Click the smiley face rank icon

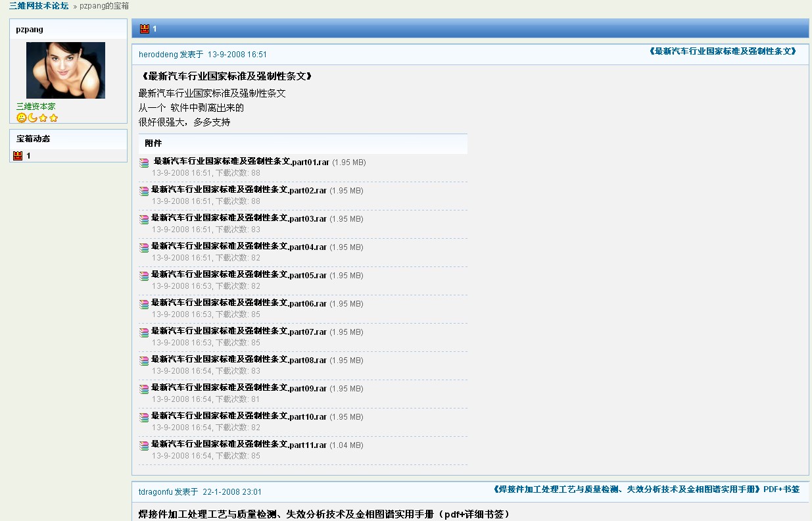tap(21, 118)
